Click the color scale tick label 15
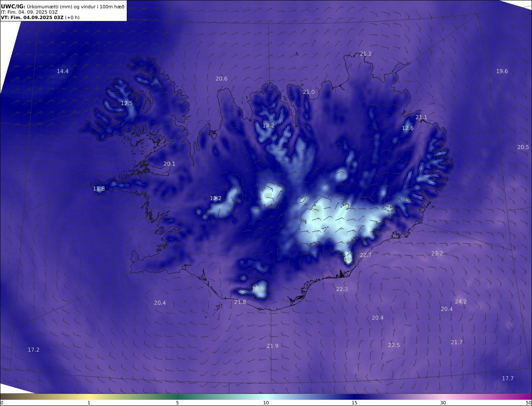Screen dimensions: 532x406 (x=355, y=403)
